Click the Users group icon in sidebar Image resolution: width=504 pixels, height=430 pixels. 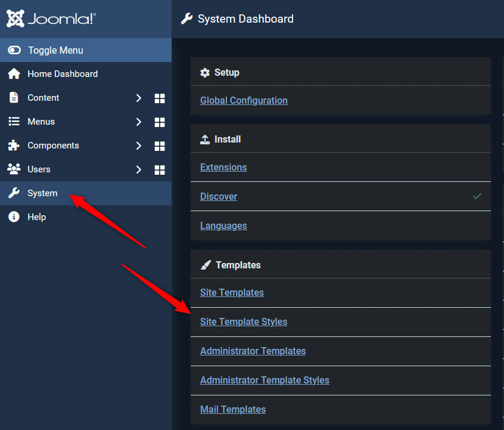(x=13, y=169)
